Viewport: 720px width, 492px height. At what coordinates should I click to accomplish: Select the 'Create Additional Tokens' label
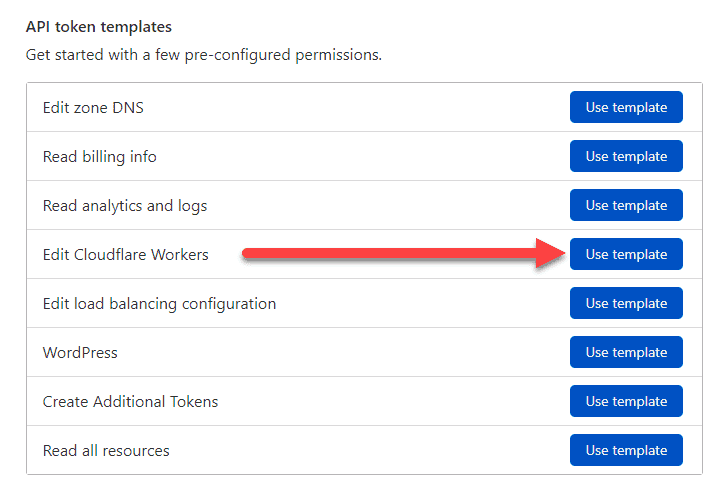[x=130, y=402]
